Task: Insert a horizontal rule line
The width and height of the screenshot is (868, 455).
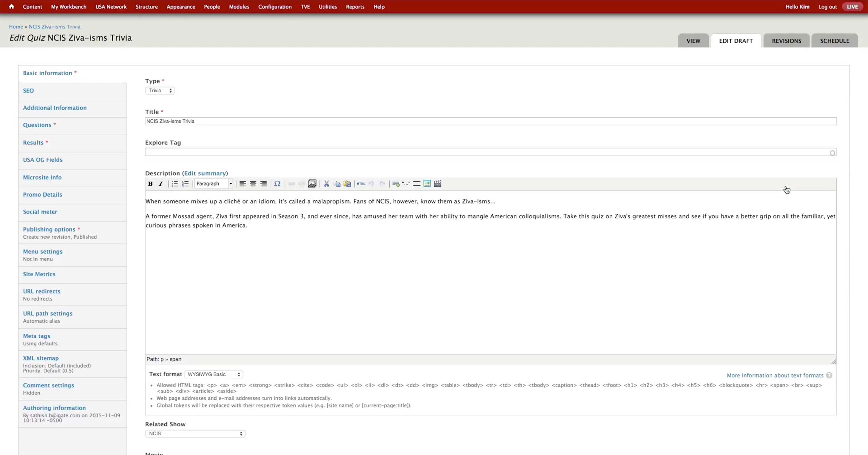Action: [x=416, y=184]
